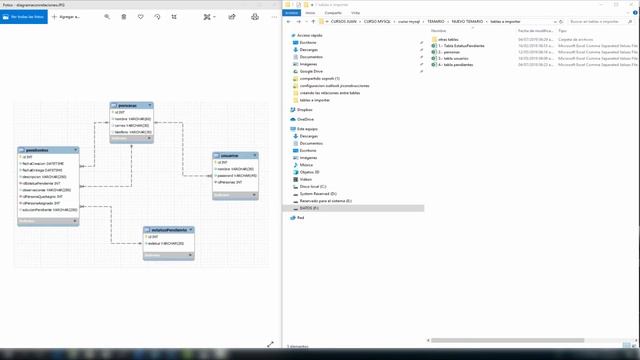Viewport: 640px width, 360px height.
Task: Open Reservado para el sistema (E:) drive
Action: click(x=325, y=201)
